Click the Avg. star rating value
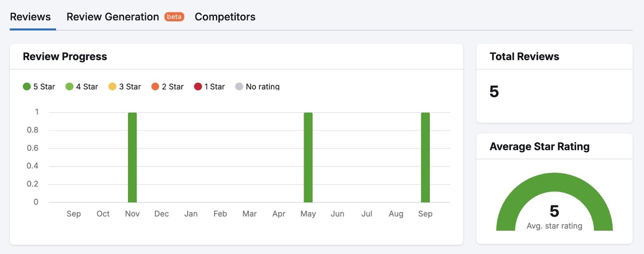This screenshot has width=644, height=254. (554, 210)
